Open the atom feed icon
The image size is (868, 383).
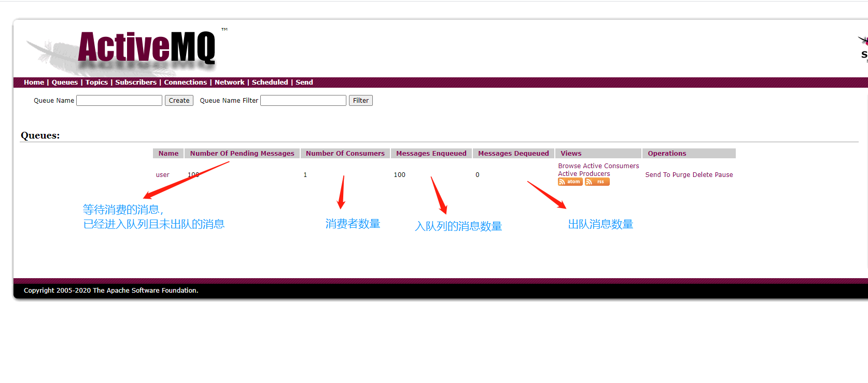570,182
